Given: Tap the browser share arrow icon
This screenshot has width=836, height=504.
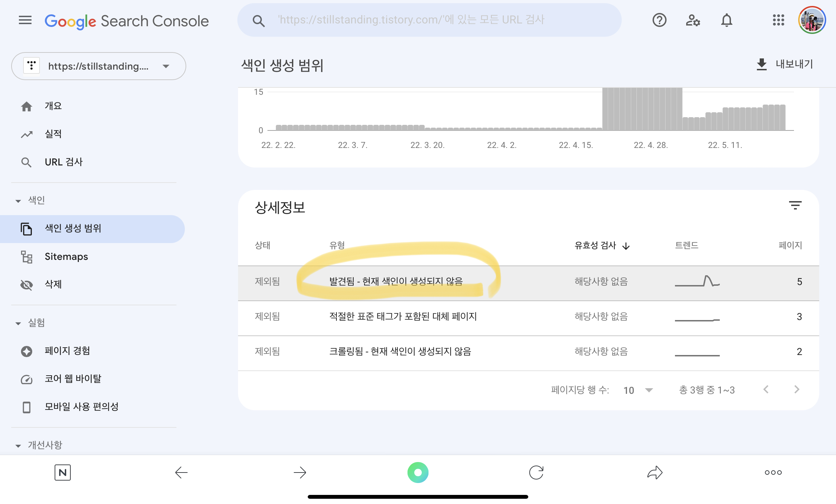Looking at the screenshot, I should (x=655, y=473).
